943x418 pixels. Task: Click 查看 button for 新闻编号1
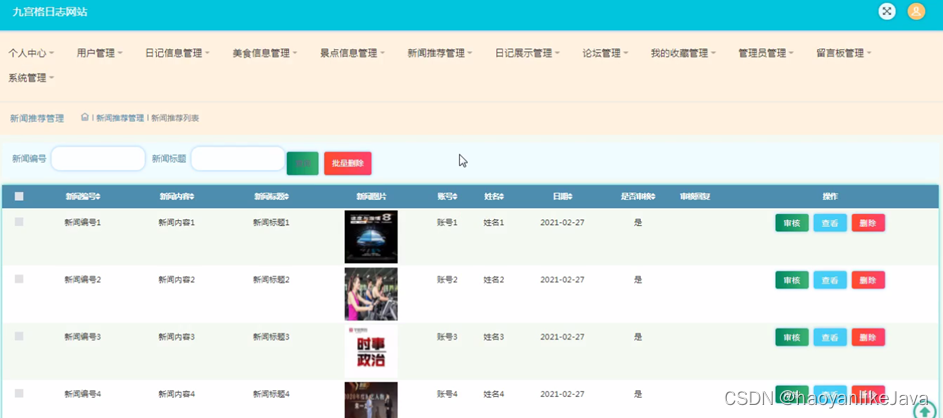[x=830, y=223]
